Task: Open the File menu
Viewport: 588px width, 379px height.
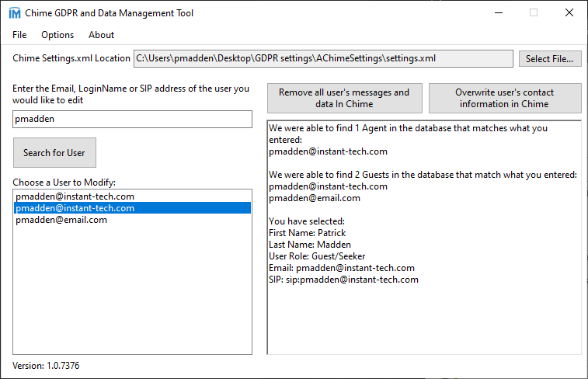Action: point(19,35)
